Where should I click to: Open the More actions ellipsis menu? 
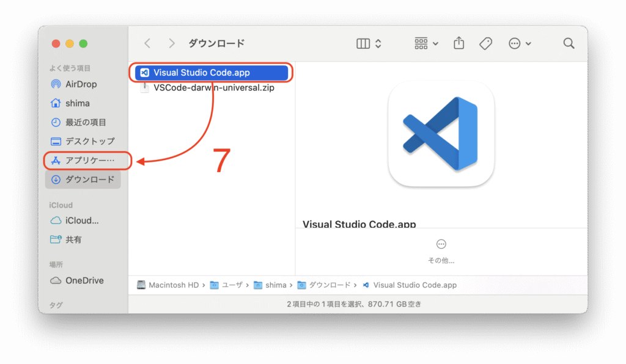(520, 43)
